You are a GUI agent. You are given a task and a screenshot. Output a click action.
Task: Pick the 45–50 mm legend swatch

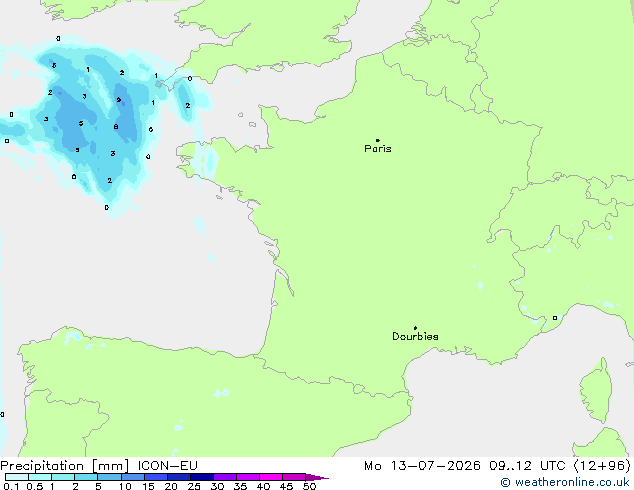click(x=294, y=477)
